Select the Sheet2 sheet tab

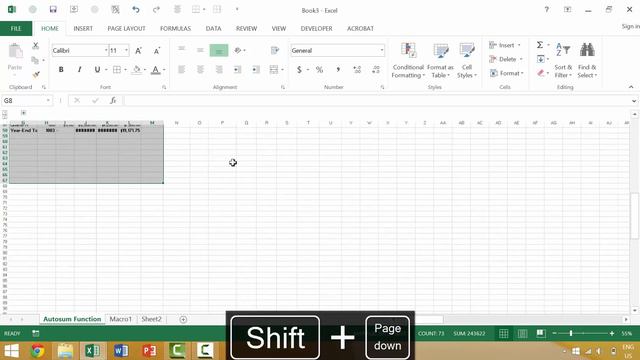[x=151, y=319]
